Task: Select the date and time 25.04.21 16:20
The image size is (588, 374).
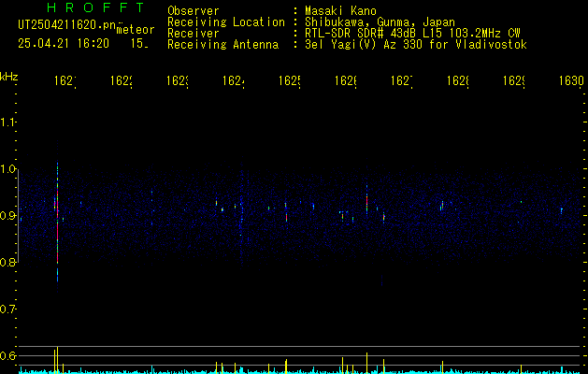Action: pyautogui.click(x=64, y=44)
